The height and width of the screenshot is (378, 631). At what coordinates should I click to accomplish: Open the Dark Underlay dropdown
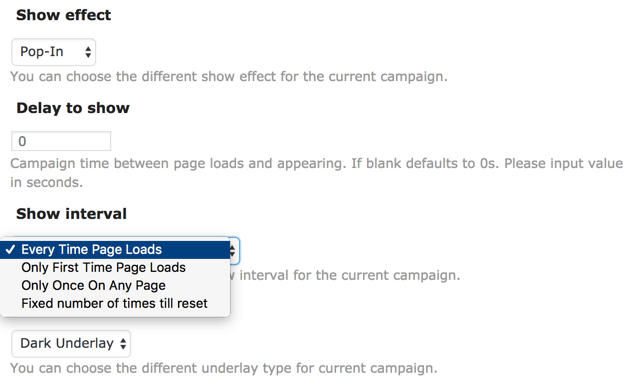(x=71, y=344)
